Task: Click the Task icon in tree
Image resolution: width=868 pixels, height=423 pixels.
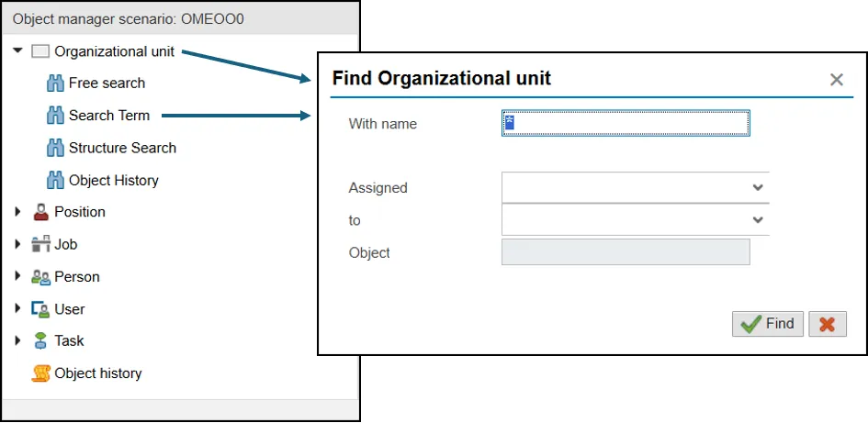Action: tap(40, 340)
